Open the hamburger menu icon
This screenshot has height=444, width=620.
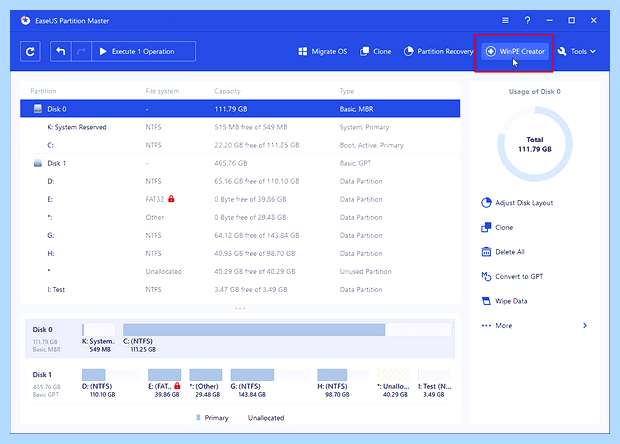(x=505, y=20)
